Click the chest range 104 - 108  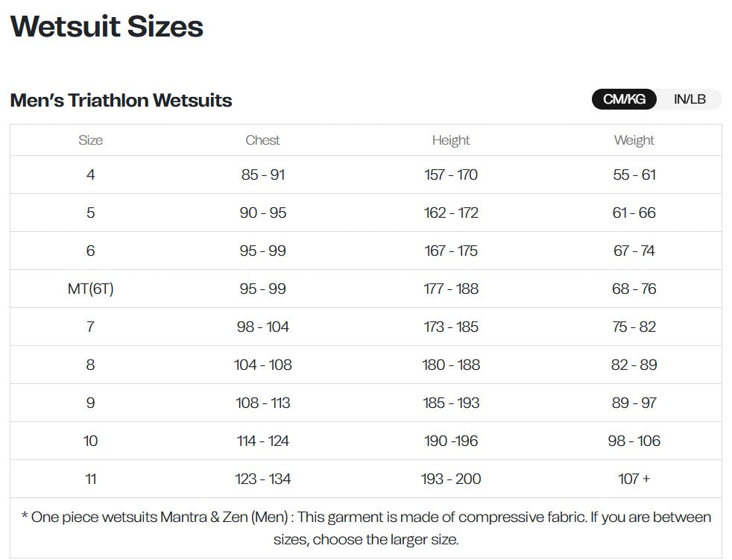pyautogui.click(x=262, y=365)
